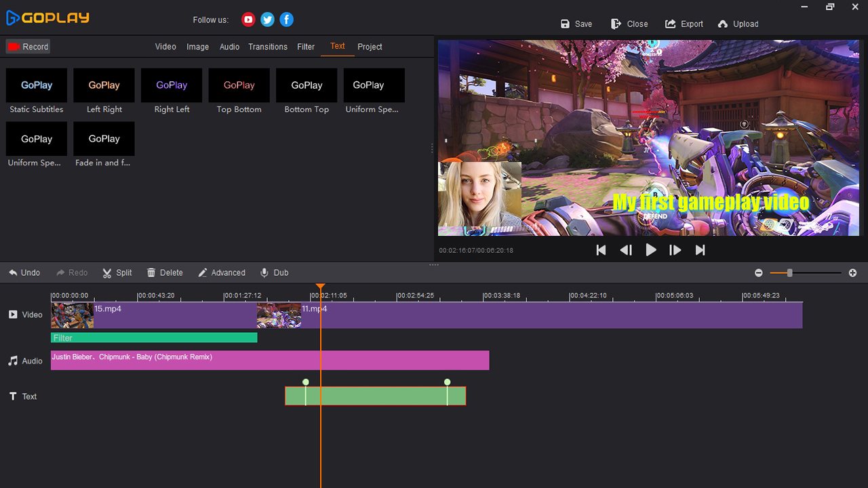Select the green Filter clip on the timeline
Image resolution: width=868 pixels, height=488 pixels.
pos(153,337)
